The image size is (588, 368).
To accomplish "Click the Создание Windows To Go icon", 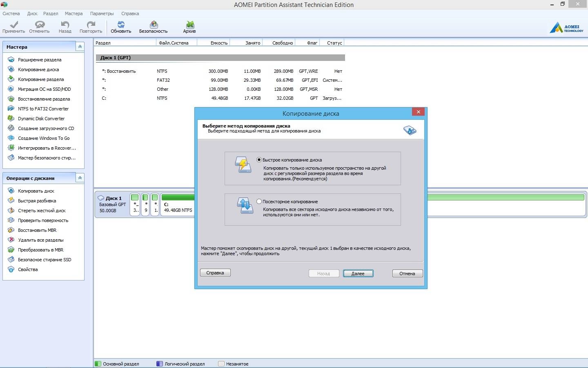I will pyautogui.click(x=11, y=138).
